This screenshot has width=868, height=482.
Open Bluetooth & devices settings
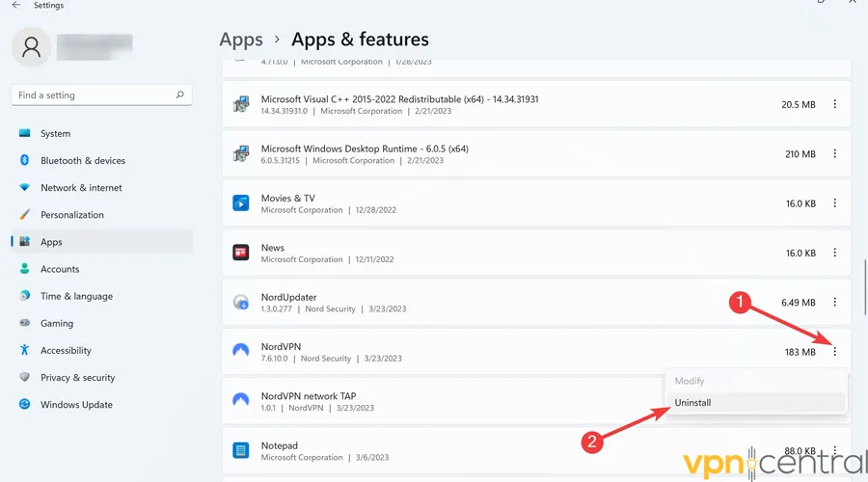[102, 160]
